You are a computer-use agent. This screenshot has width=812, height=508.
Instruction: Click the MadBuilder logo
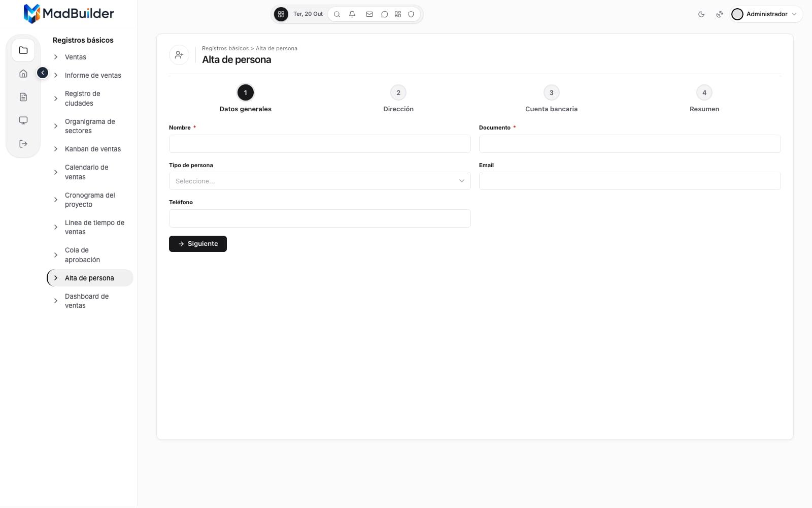point(69,14)
